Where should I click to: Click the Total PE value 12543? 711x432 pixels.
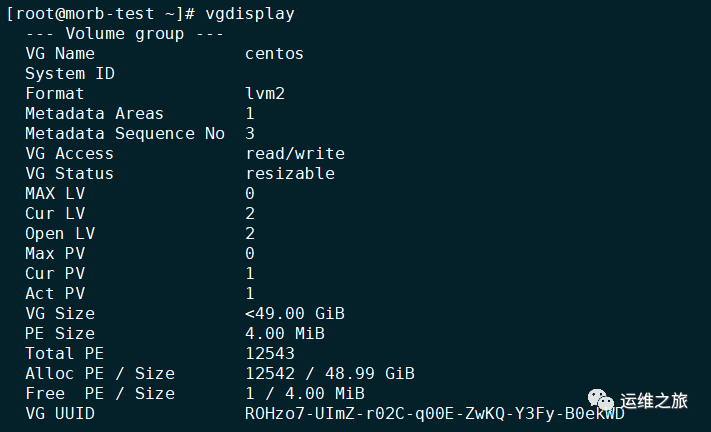coord(270,354)
